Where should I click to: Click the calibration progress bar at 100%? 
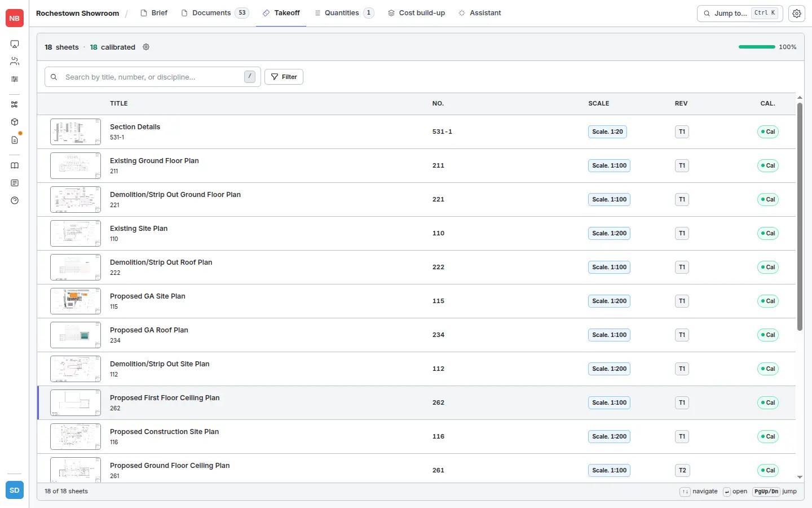[x=757, y=47]
